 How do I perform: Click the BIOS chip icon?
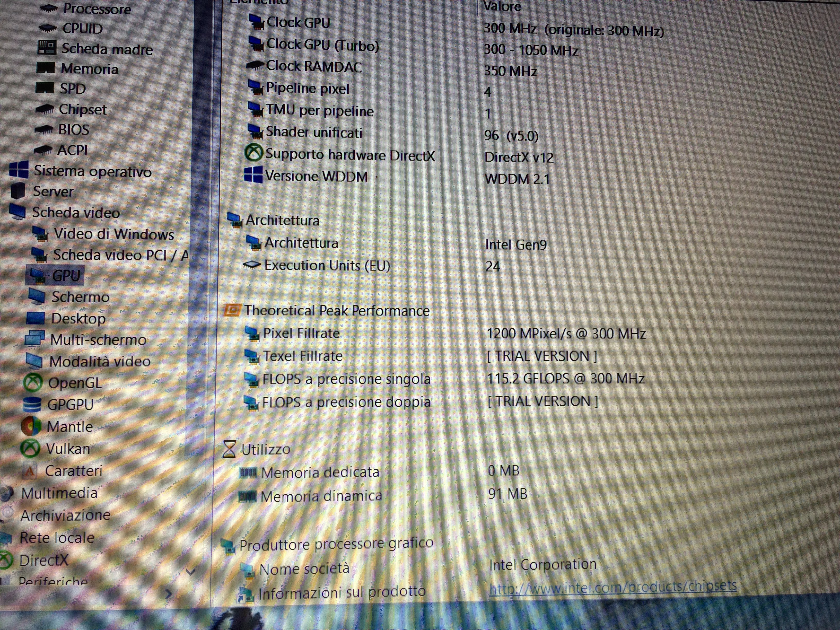44,130
